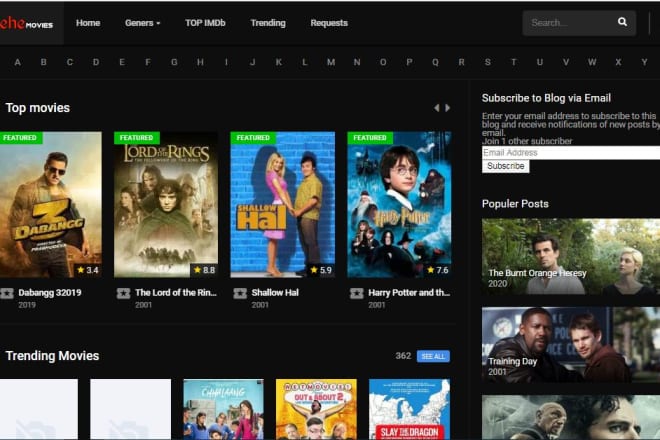Filter movies by letter A
The height and width of the screenshot is (440, 660).
coord(17,62)
